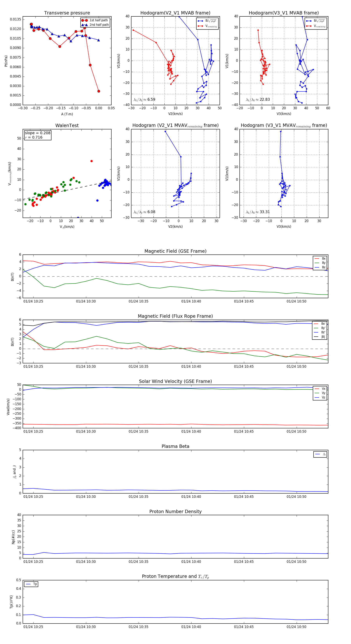Click 'Hodogram(V2_V1 MVAB frame)' title
351x644 pixels.
coord(175,13)
